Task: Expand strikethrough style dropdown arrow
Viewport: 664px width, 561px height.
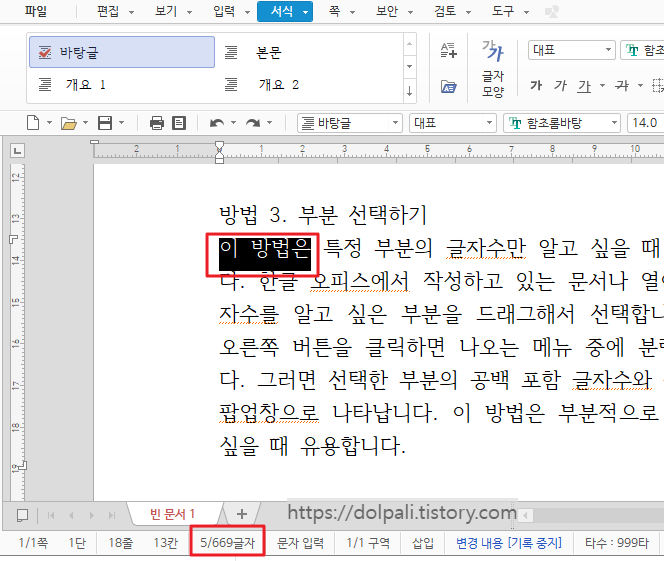Action: click(640, 86)
